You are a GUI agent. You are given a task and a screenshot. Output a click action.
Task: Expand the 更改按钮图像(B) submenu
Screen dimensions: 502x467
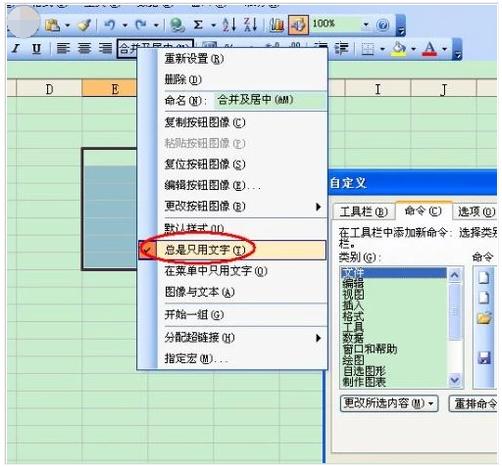[318, 207]
